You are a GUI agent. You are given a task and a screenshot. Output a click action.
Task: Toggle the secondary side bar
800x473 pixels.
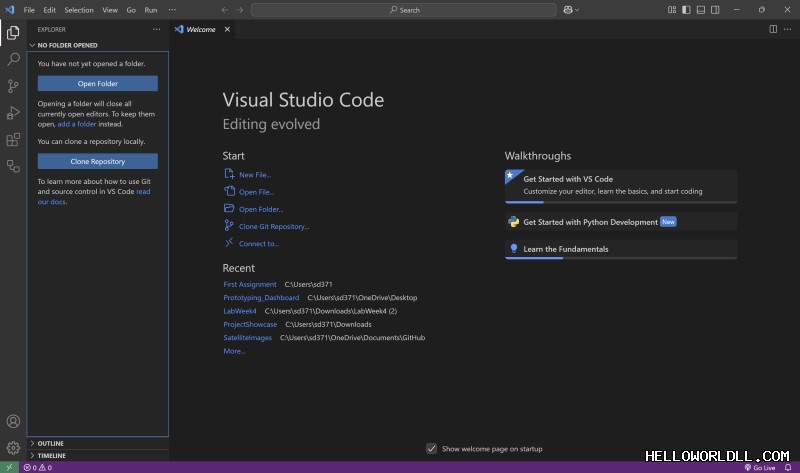pyautogui.click(x=715, y=10)
